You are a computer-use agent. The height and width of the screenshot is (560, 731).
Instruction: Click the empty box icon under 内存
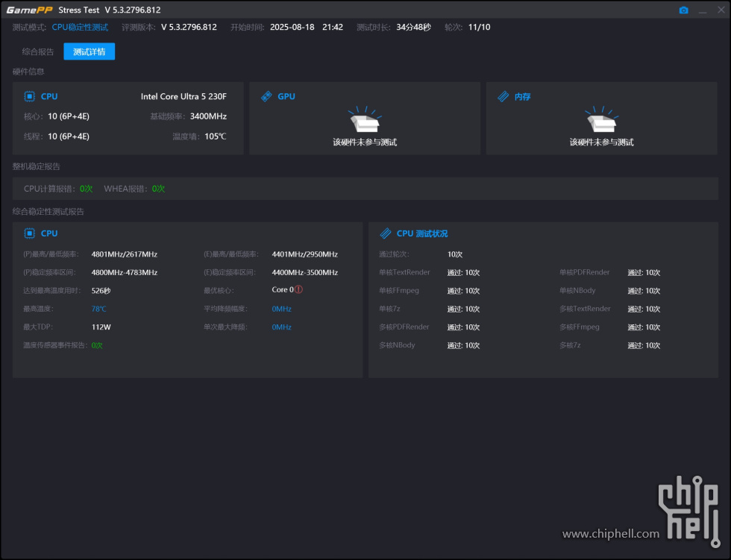[x=601, y=119]
